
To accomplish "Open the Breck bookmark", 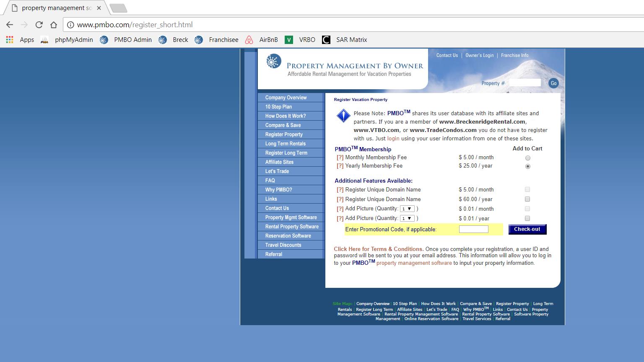I will point(173,40).
